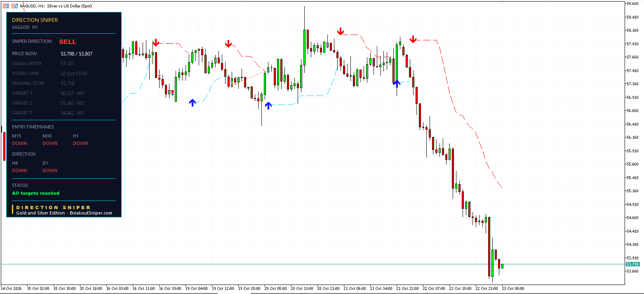Click the DOWN status under H1

pos(80,143)
